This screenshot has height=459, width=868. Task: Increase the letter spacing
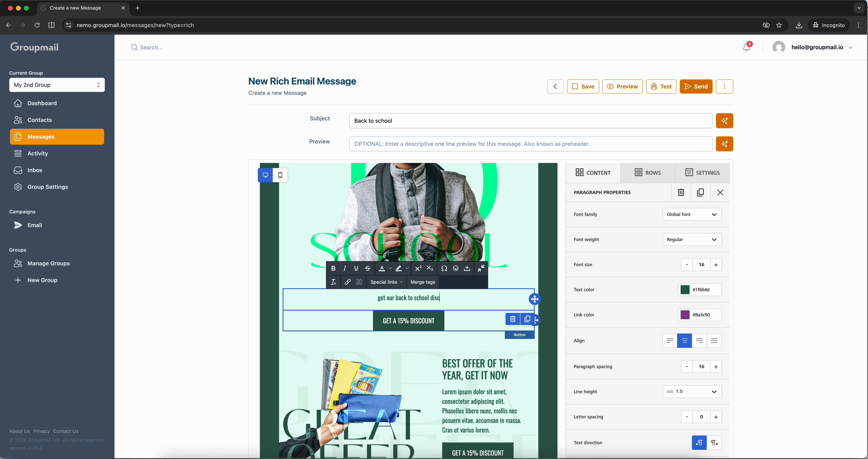click(716, 417)
